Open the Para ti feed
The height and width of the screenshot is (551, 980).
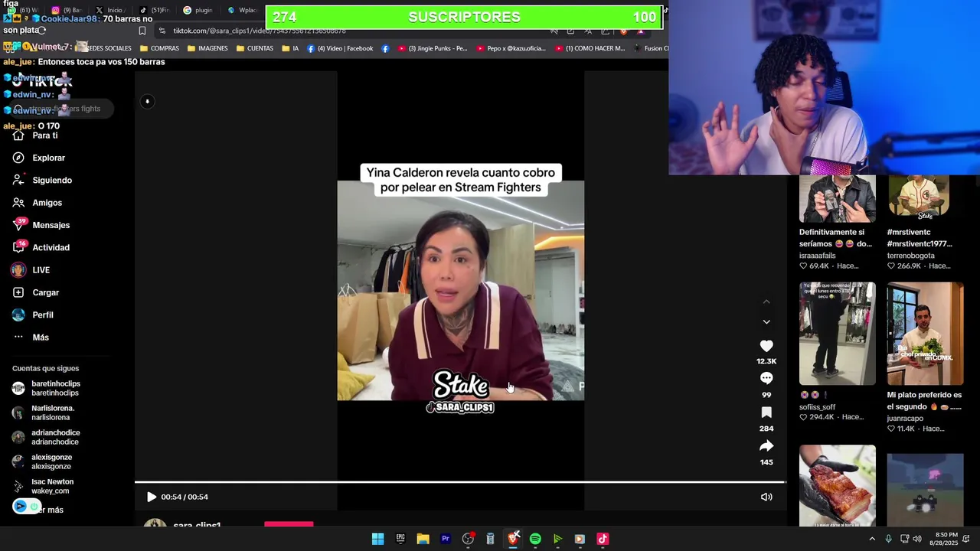(x=35, y=135)
